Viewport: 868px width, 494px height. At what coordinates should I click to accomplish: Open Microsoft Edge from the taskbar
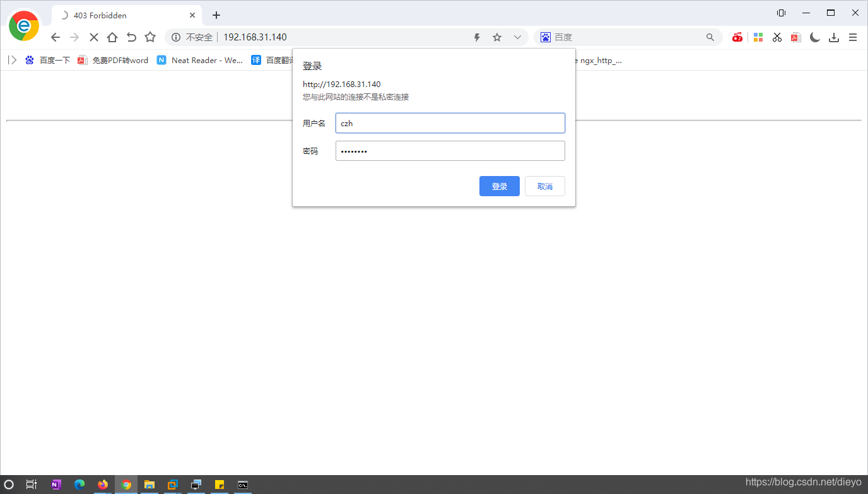pyautogui.click(x=79, y=485)
